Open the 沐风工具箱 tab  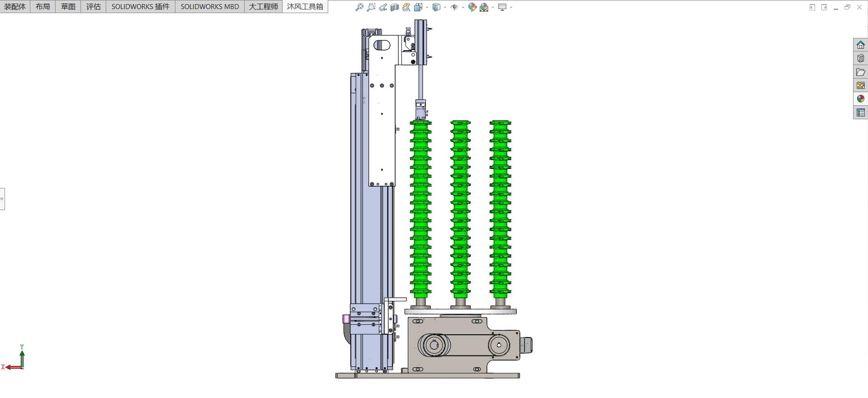pos(305,6)
